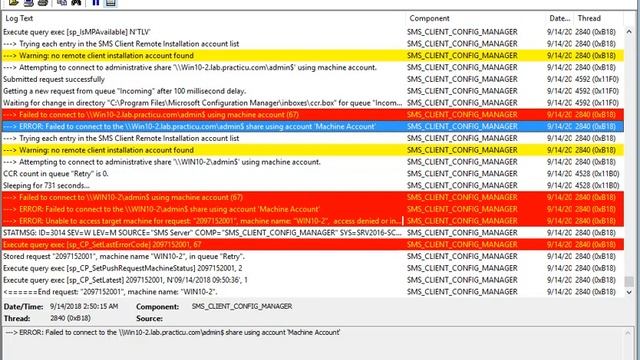Image resolution: width=640 pixels, height=360 pixels.
Task: Select the 'Waiting for change in directory' line
Action: [313, 103]
